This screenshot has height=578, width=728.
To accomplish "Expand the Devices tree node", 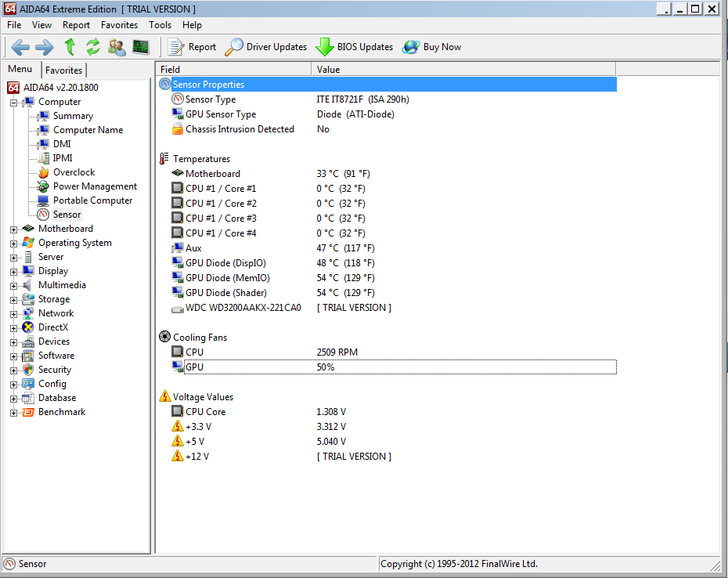I will click(x=14, y=342).
